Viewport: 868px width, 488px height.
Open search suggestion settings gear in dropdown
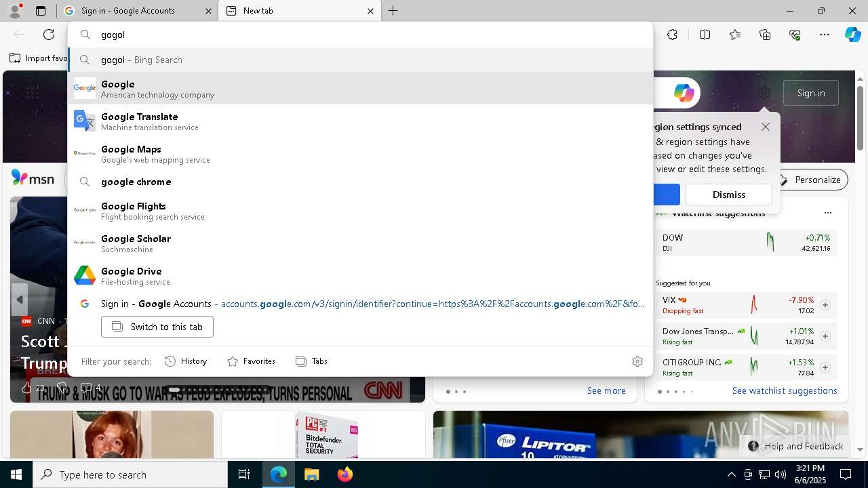(x=637, y=361)
